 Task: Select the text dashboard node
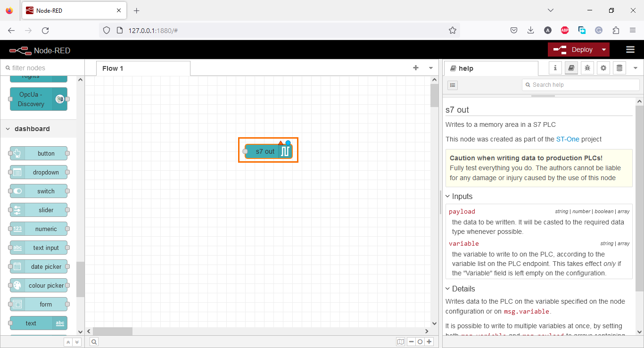coord(39,323)
